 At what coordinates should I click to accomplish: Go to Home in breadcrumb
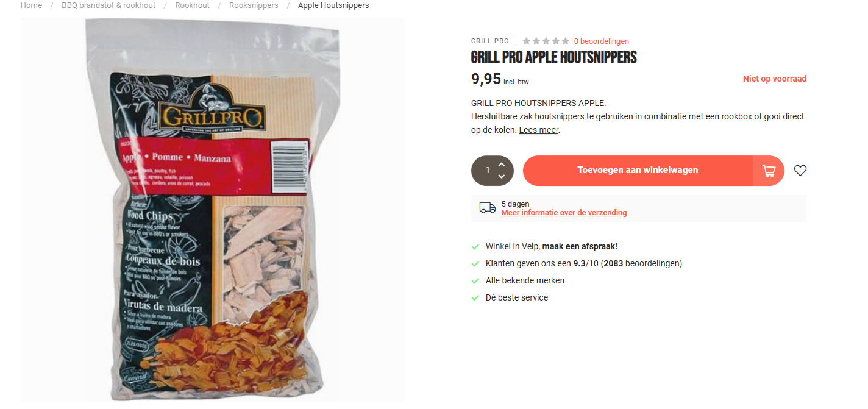click(31, 5)
